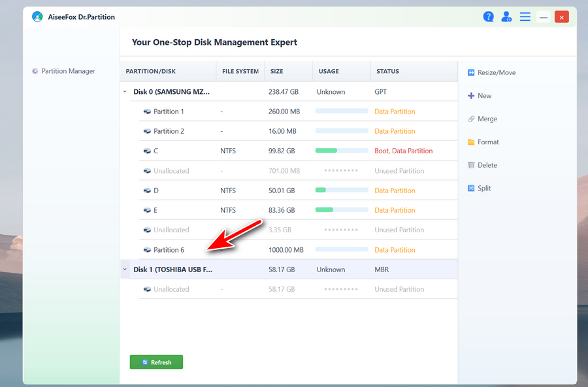Image resolution: width=588 pixels, height=387 pixels.
Task: Click the SIZE column header
Action: tap(289, 71)
